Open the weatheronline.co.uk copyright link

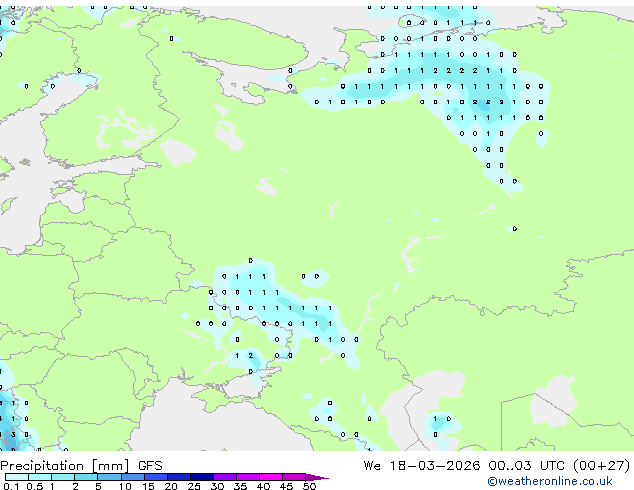tap(550, 481)
